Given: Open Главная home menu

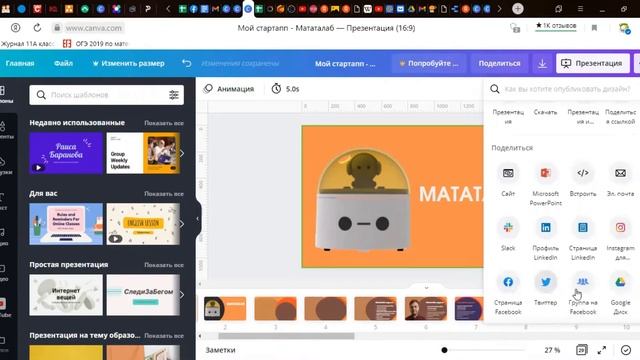Looking at the screenshot, I should 20,63.
